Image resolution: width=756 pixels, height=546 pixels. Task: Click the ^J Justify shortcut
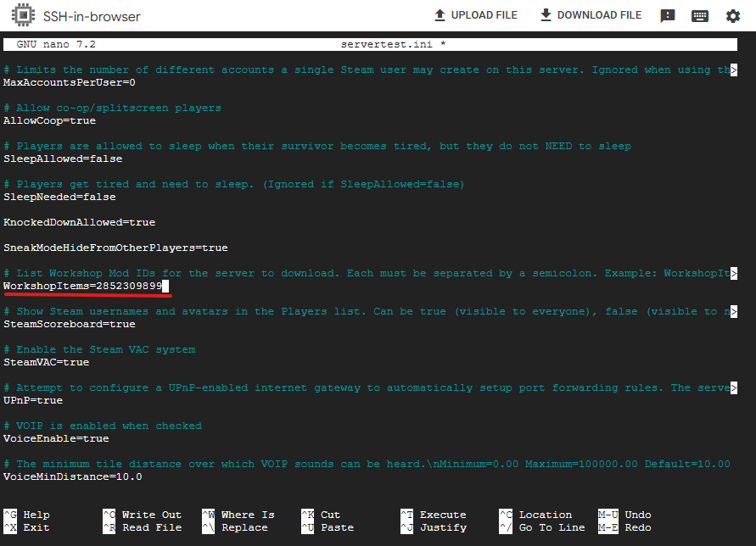[434, 527]
